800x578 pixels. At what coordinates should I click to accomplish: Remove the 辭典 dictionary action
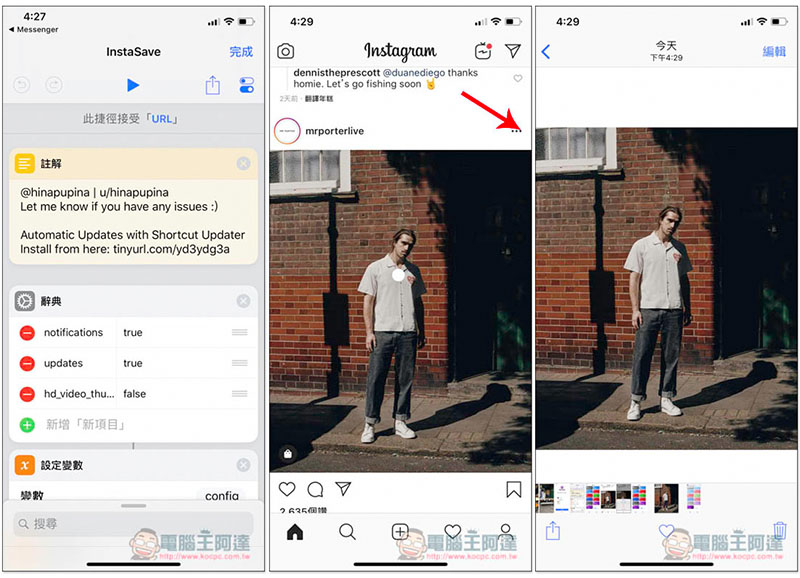(243, 301)
